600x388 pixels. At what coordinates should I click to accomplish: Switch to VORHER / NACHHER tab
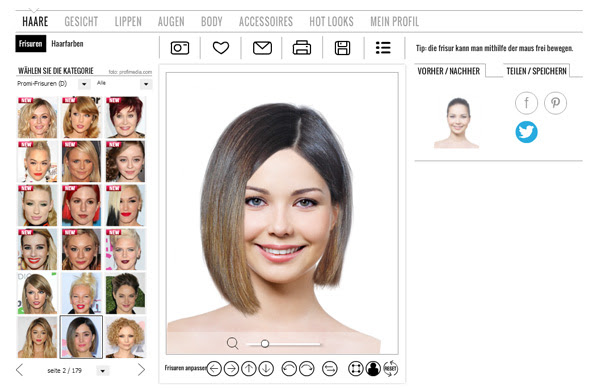point(449,71)
